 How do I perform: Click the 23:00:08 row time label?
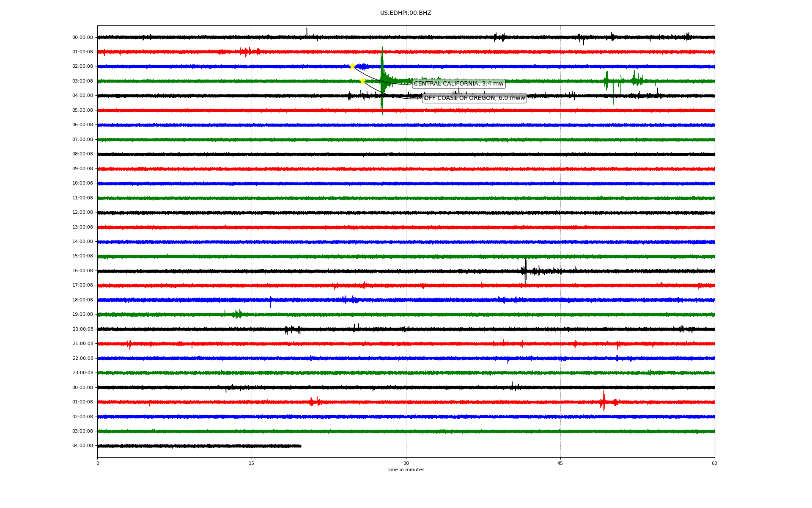[82, 373]
